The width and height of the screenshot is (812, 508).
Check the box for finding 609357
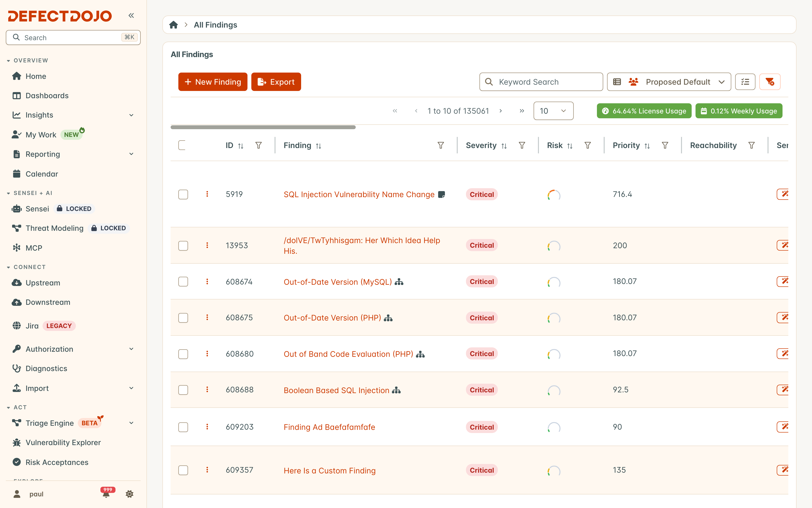click(183, 470)
